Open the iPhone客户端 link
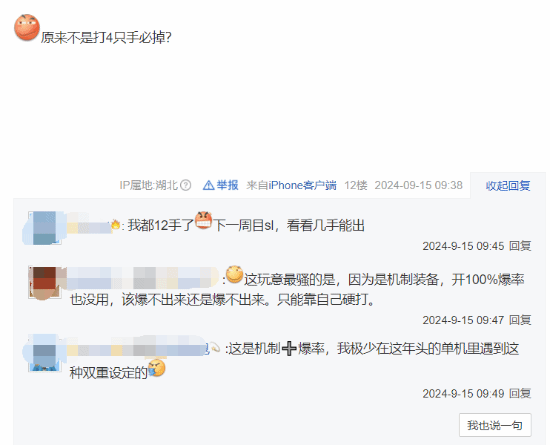Image resolution: width=550 pixels, height=445 pixels. [x=302, y=185]
